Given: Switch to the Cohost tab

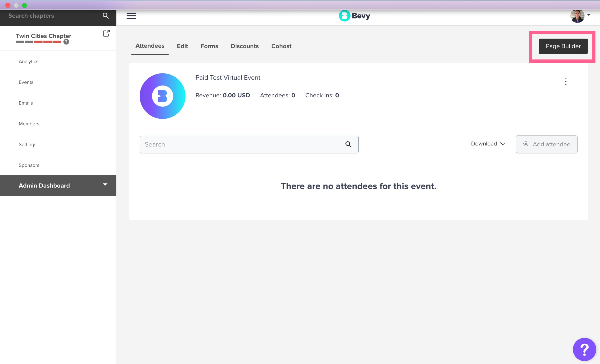Looking at the screenshot, I should pos(281,46).
